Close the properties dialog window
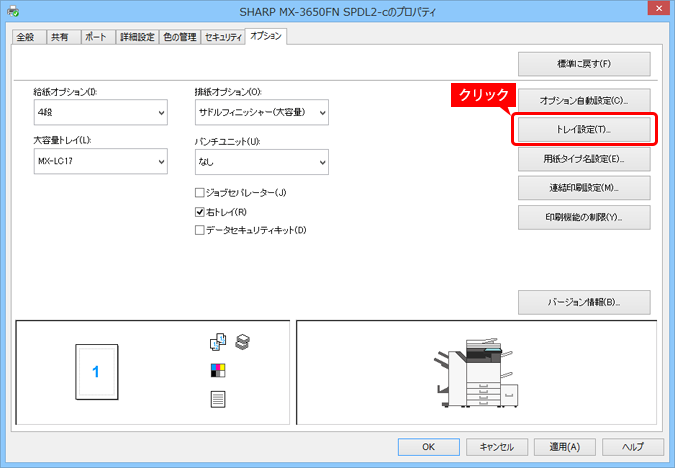675x468 pixels. 660,8
